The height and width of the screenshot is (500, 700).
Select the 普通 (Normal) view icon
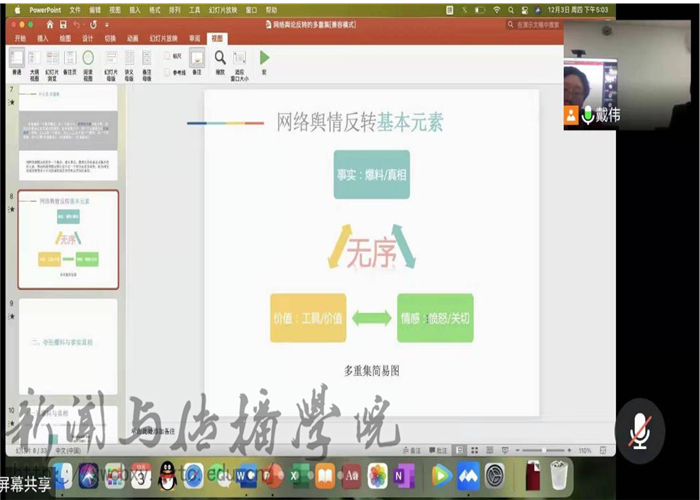[16, 61]
